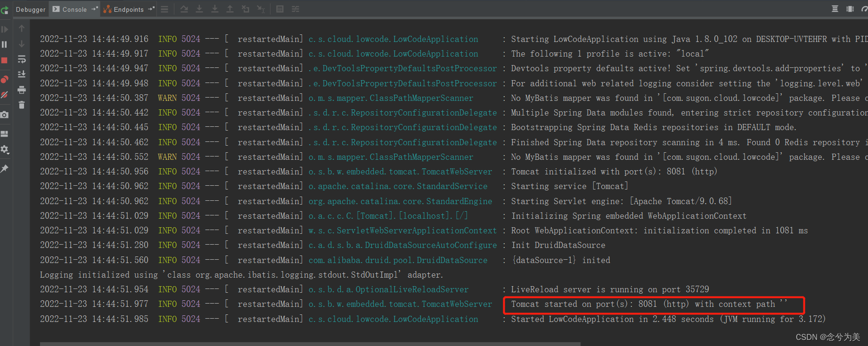Click the pin arrow beside Console tab
This screenshot has height=346, width=868.
pyautogui.click(x=95, y=9)
